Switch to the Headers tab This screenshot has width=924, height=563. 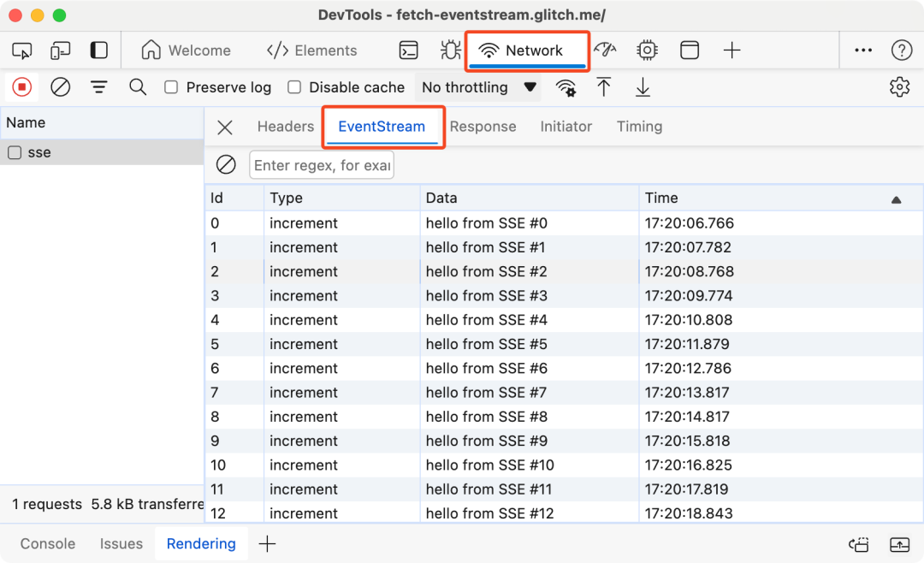[x=286, y=127]
